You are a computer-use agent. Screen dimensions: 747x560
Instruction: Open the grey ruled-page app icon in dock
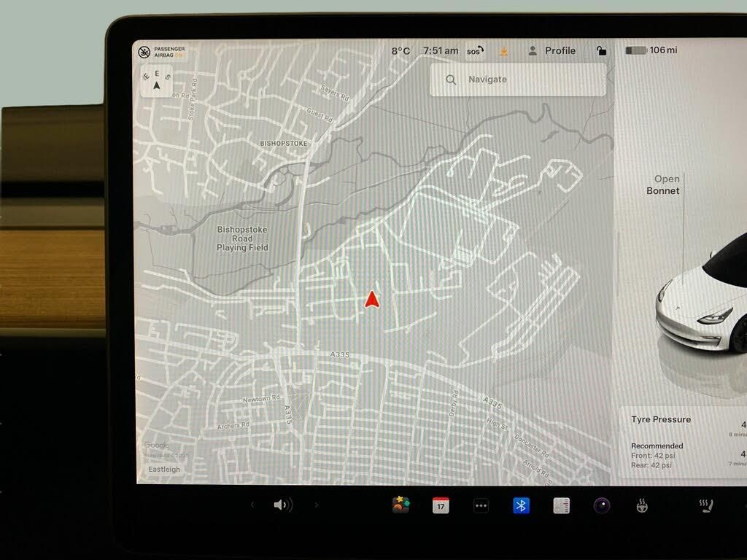point(562,506)
